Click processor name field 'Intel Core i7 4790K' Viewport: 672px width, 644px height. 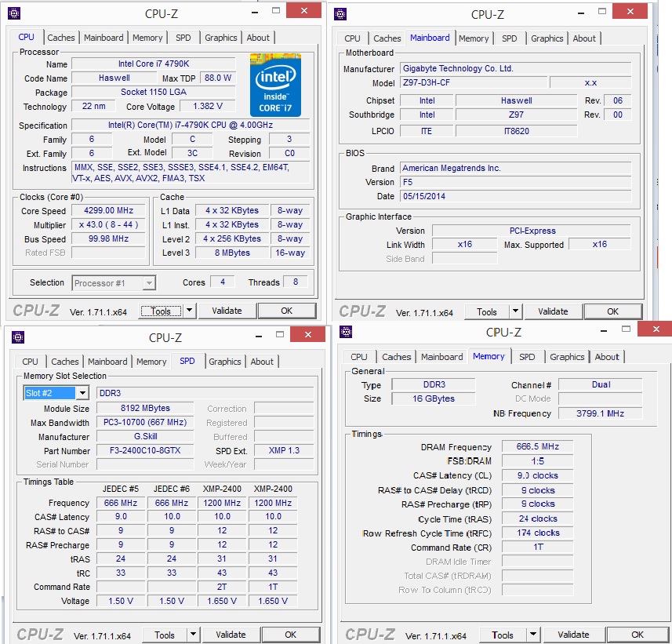coord(154,64)
